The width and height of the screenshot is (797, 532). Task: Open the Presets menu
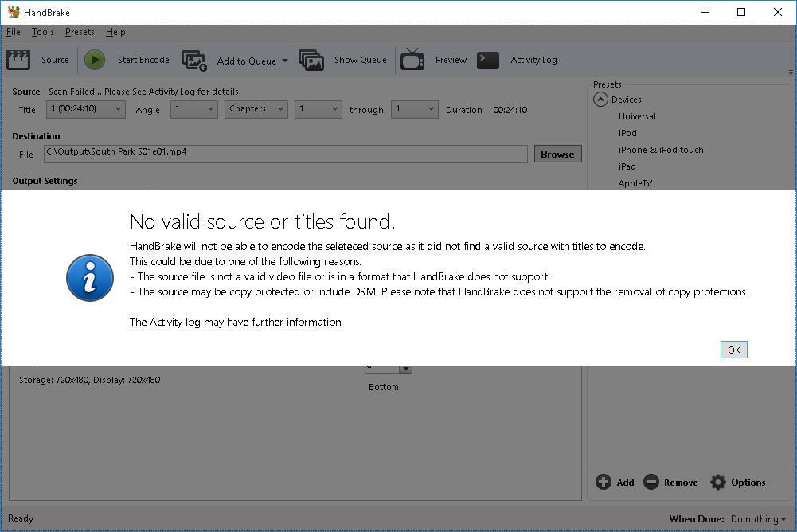click(80, 32)
